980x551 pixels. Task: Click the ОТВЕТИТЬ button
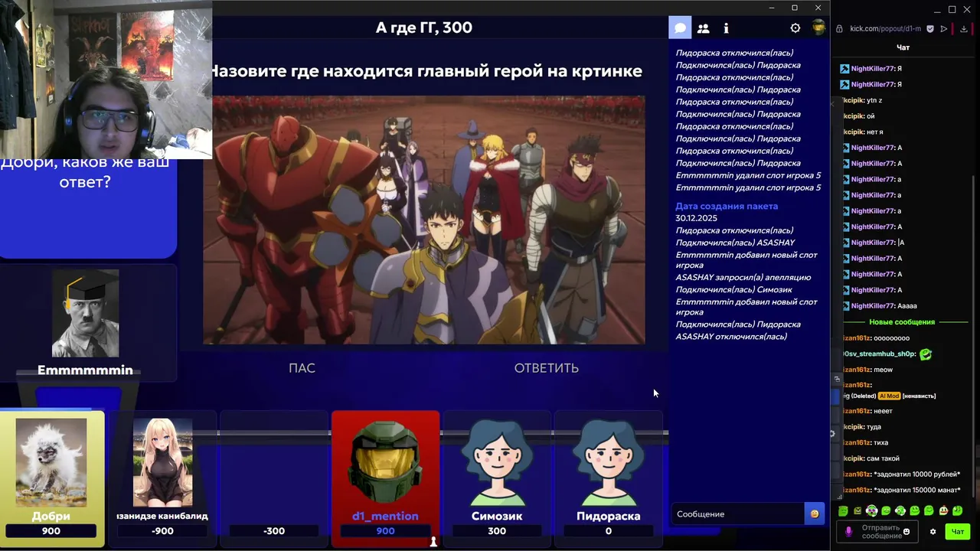[x=546, y=368]
